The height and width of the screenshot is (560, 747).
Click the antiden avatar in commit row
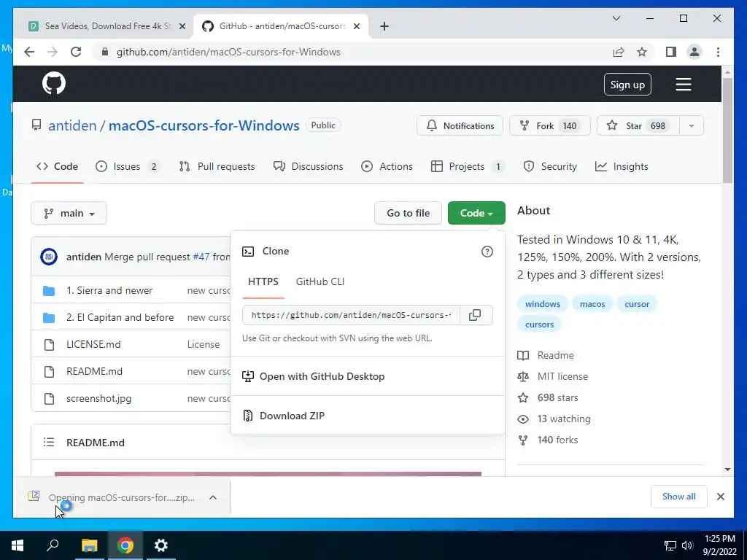pyautogui.click(x=49, y=257)
